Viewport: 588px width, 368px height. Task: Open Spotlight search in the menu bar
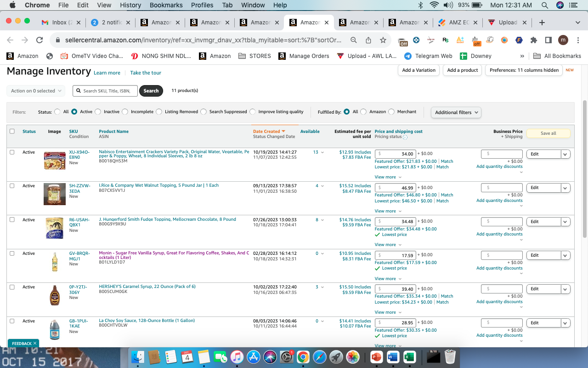click(x=545, y=5)
